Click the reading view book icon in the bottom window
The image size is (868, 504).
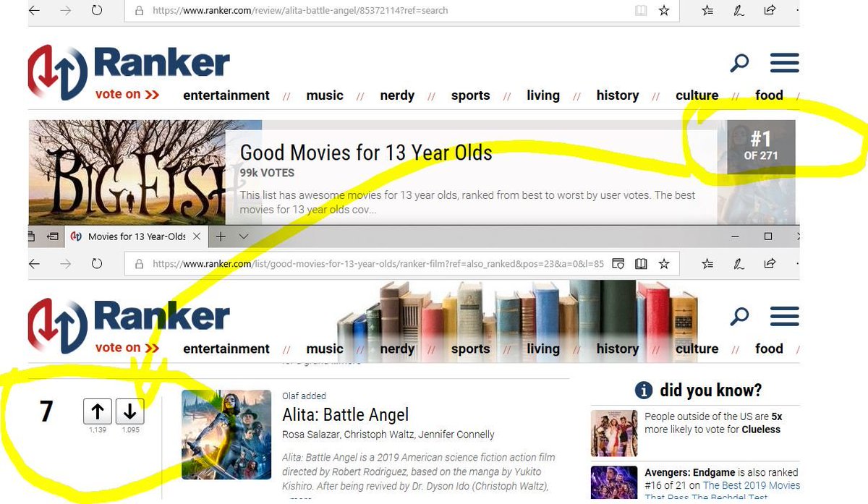pos(641,264)
